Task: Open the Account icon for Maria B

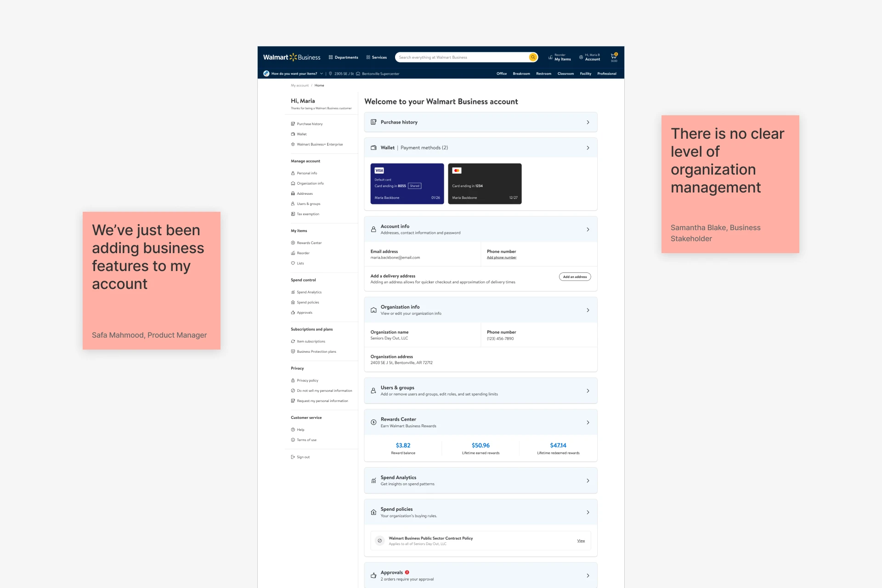Action: pyautogui.click(x=581, y=57)
